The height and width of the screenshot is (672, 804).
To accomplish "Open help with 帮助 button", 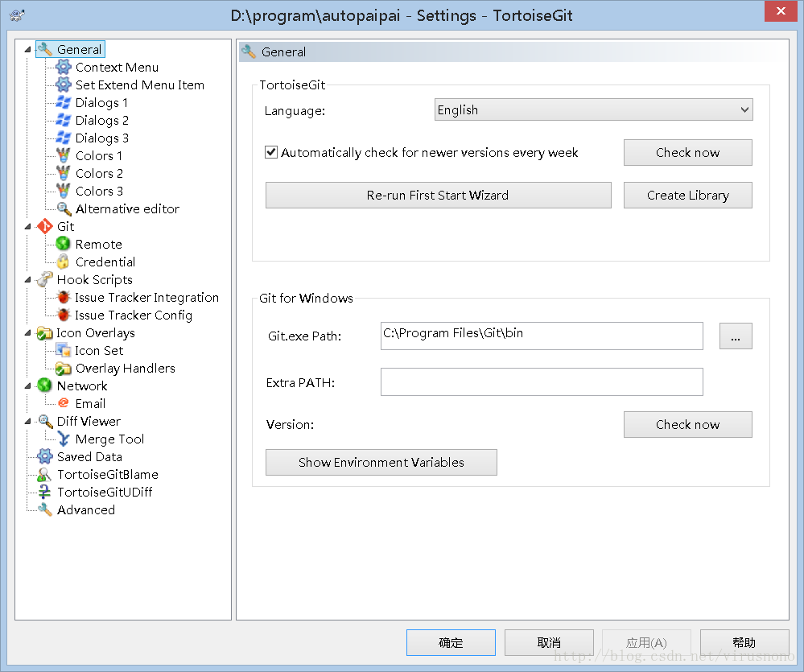I will [744, 642].
